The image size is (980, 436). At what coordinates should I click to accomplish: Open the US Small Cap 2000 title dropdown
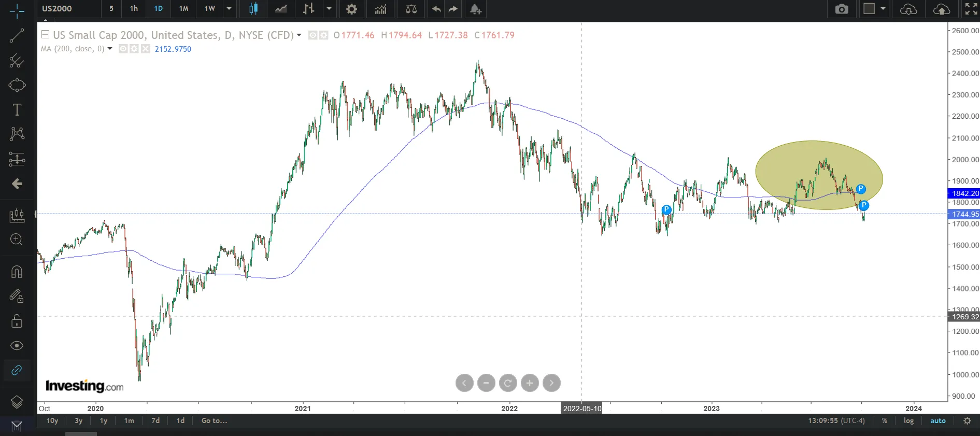coord(299,35)
